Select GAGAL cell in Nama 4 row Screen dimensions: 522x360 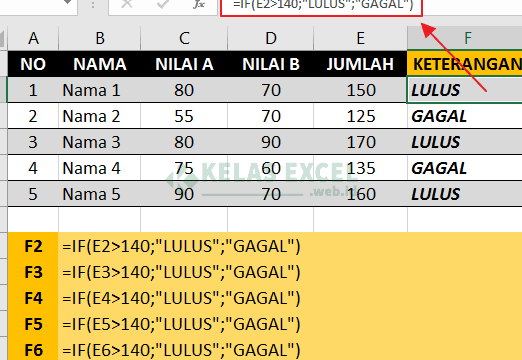(x=465, y=168)
